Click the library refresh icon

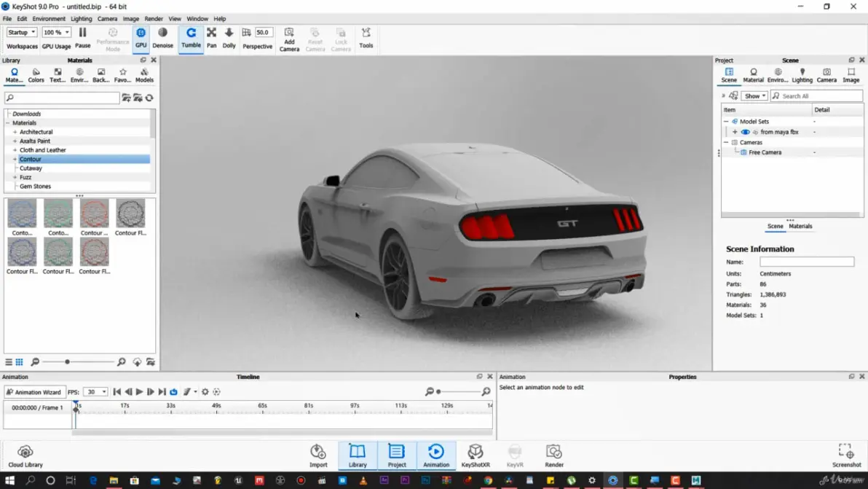(x=149, y=98)
